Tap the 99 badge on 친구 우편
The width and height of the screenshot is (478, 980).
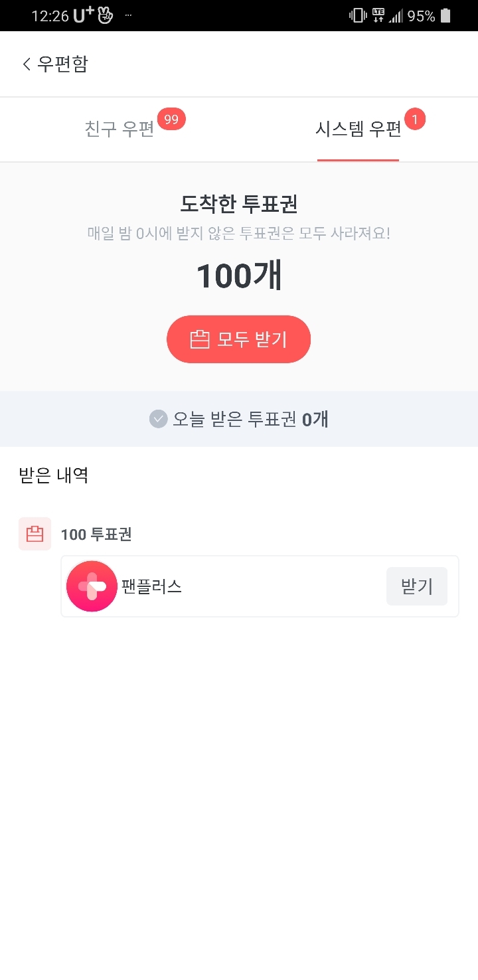pyautogui.click(x=171, y=120)
